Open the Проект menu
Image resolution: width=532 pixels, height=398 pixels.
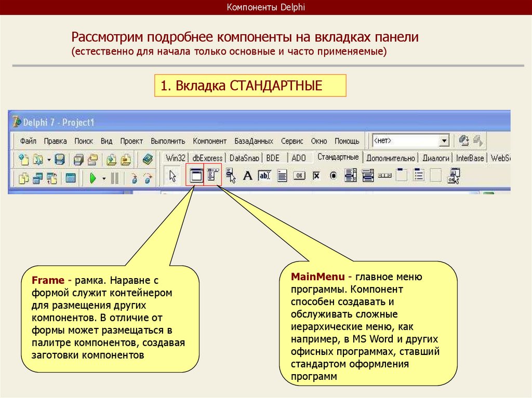[131, 141]
